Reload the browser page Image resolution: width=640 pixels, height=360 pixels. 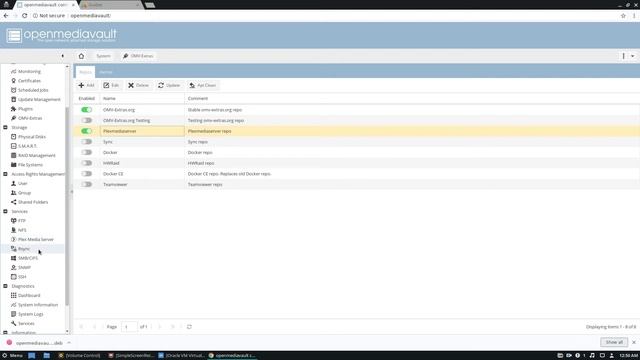pos(24,16)
